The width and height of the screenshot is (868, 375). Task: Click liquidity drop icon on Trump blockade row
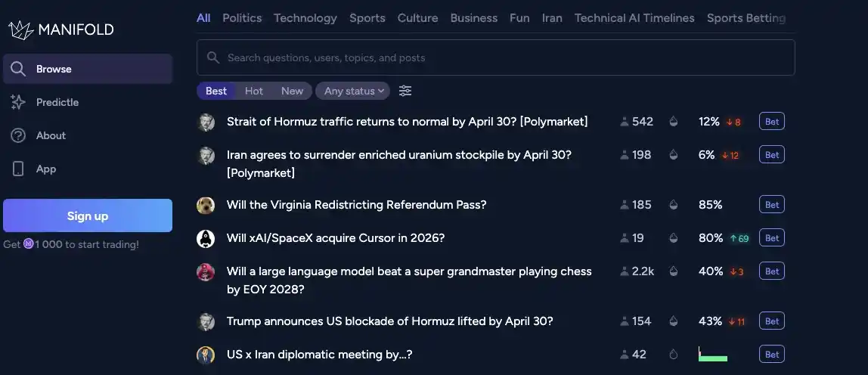pos(673,321)
